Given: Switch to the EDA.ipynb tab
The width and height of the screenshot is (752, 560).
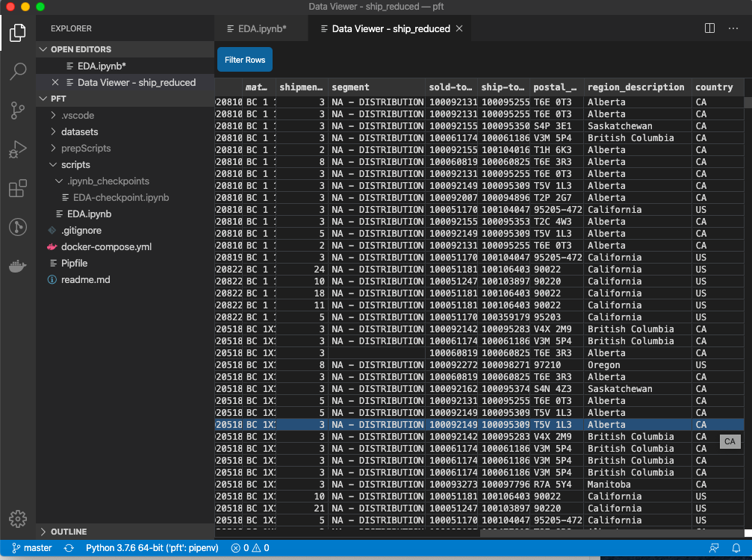Looking at the screenshot, I should point(261,28).
